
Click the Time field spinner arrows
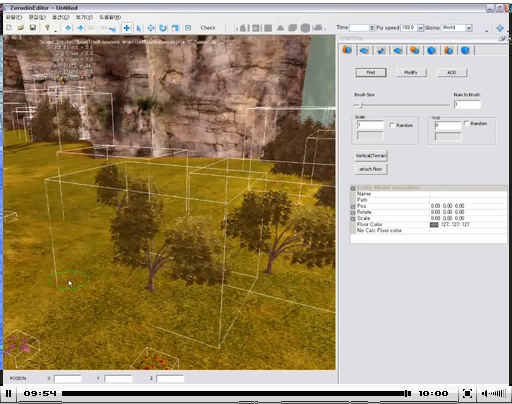[372, 28]
